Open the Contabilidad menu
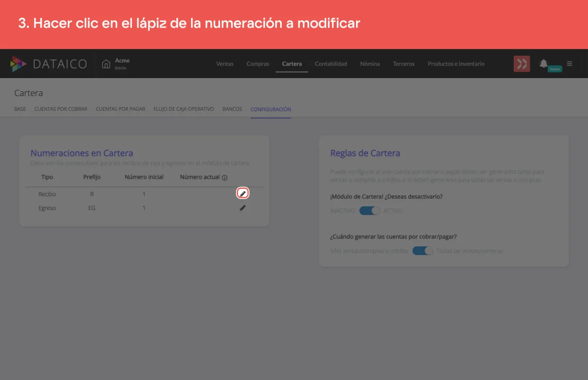Image resolution: width=588 pixels, height=380 pixels. [x=331, y=64]
